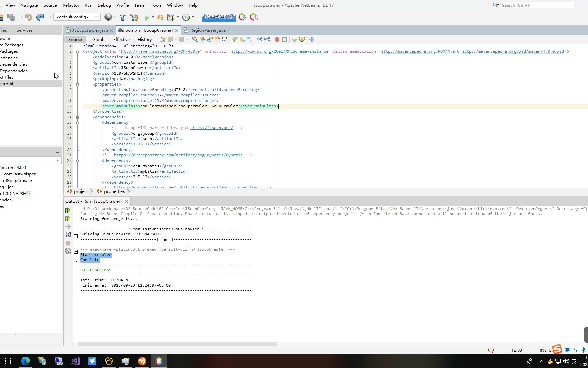The height and width of the screenshot is (368, 588).
Task: Click the first profiler snapshot icon beside memory bar
Action: (x=242, y=17)
